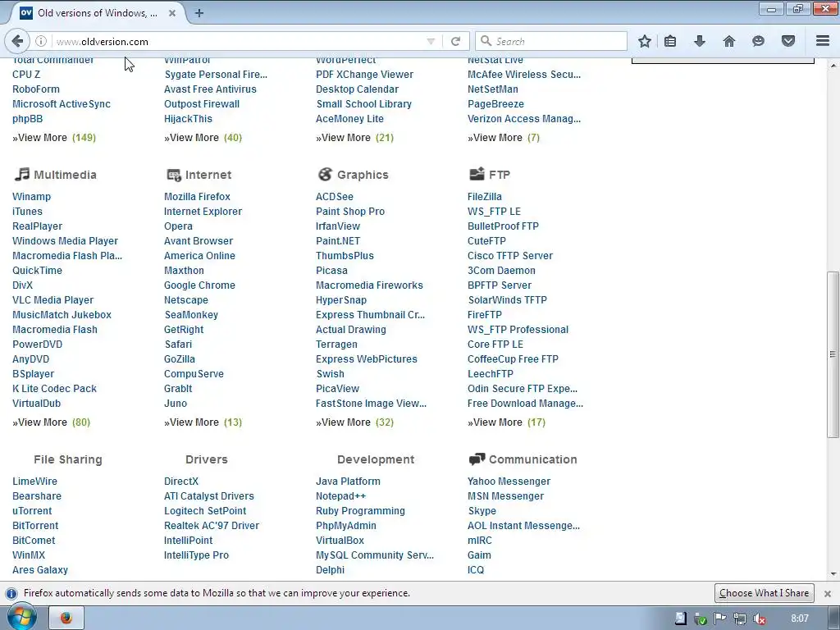Dismiss the Firefox data notification bar

point(828,594)
